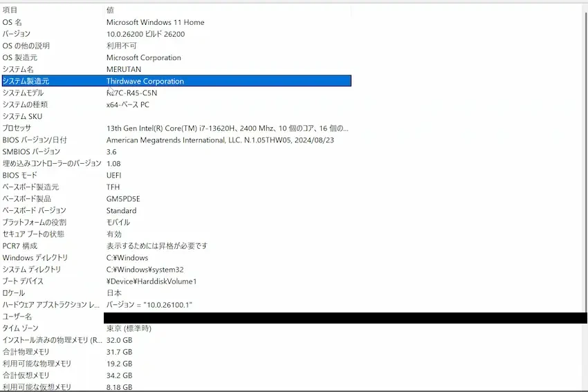Select the 合計物理メモリ row
Screen dimensions: 588x392
(x=176, y=352)
